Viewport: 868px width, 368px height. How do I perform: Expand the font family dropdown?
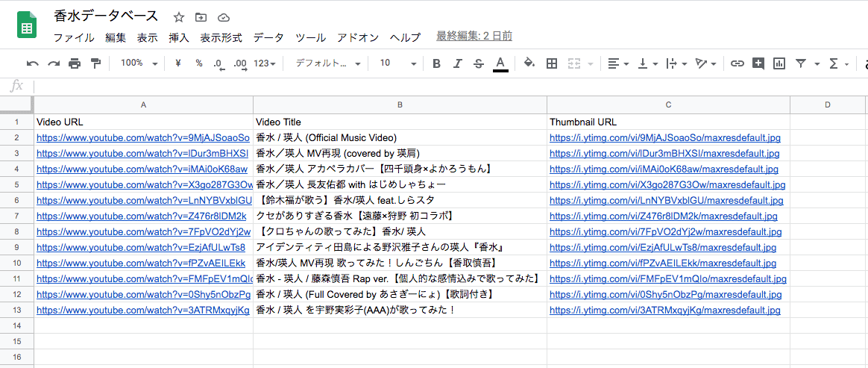pyautogui.click(x=328, y=63)
